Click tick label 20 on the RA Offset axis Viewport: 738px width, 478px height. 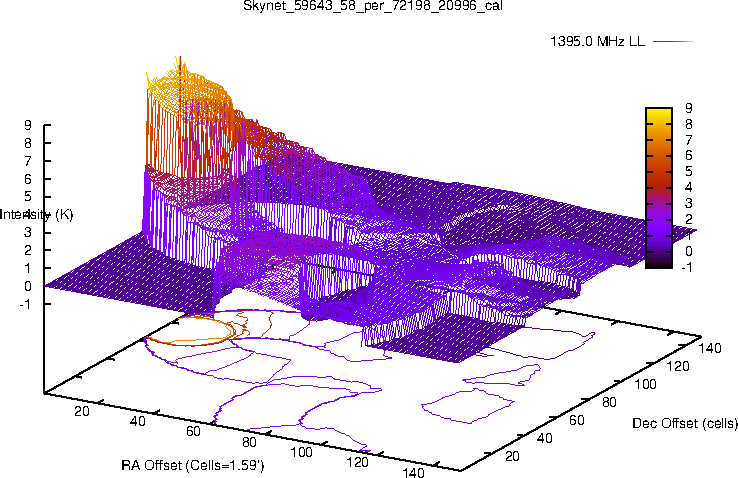coord(82,411)
